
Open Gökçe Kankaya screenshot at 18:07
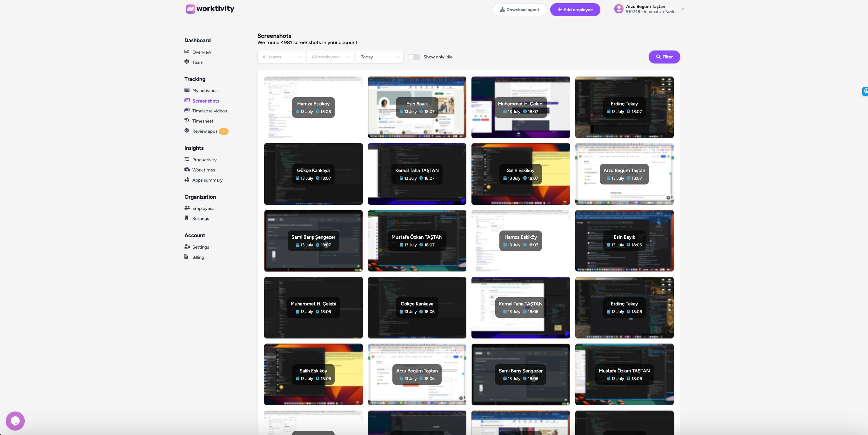(313, 174)
